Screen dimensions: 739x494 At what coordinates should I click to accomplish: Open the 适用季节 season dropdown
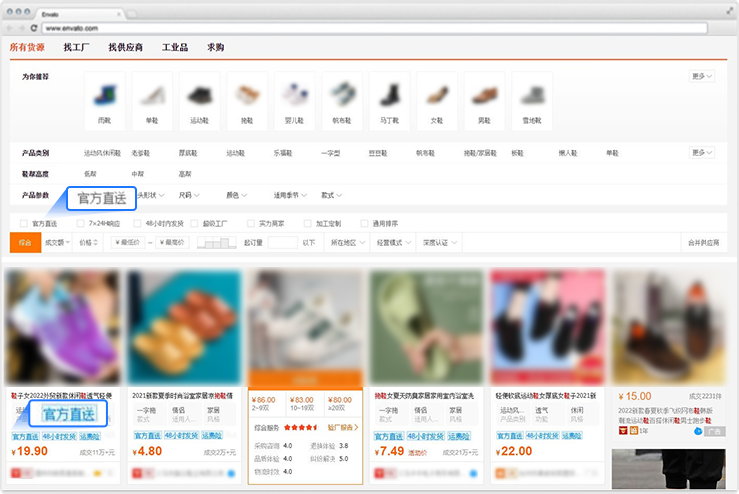pos(290,195)
